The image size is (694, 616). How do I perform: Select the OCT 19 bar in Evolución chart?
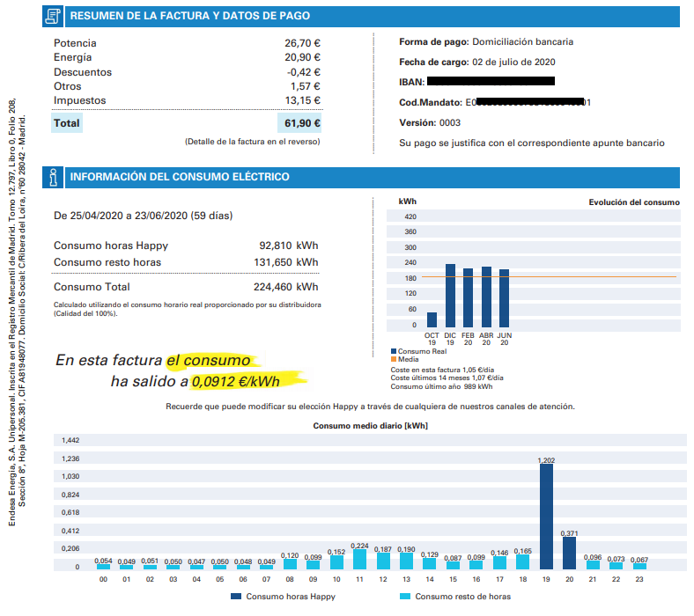[432, 320]
